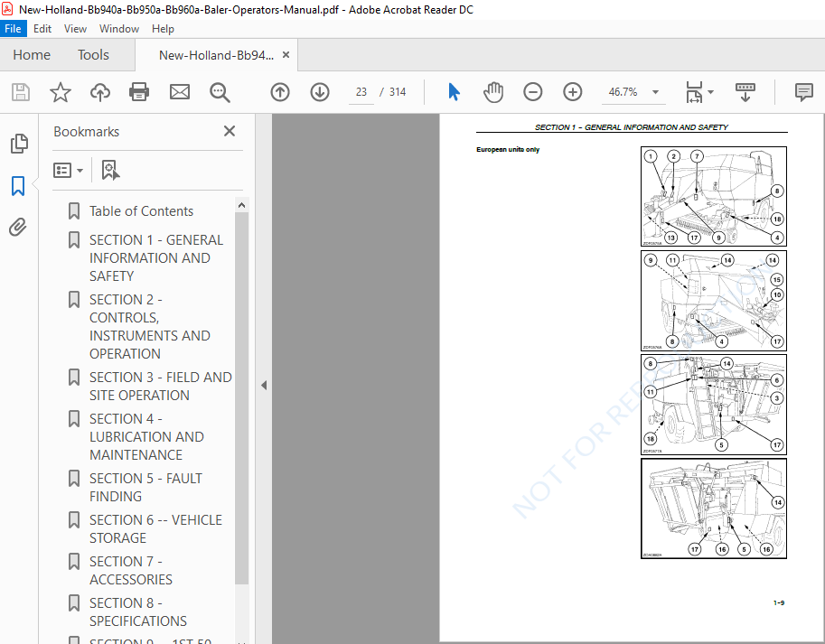Viewport: 825px width, 644px height.
Task: Jump to SECTION 5 - FAULT FINDING bookmark
Action: click(145, 487)
